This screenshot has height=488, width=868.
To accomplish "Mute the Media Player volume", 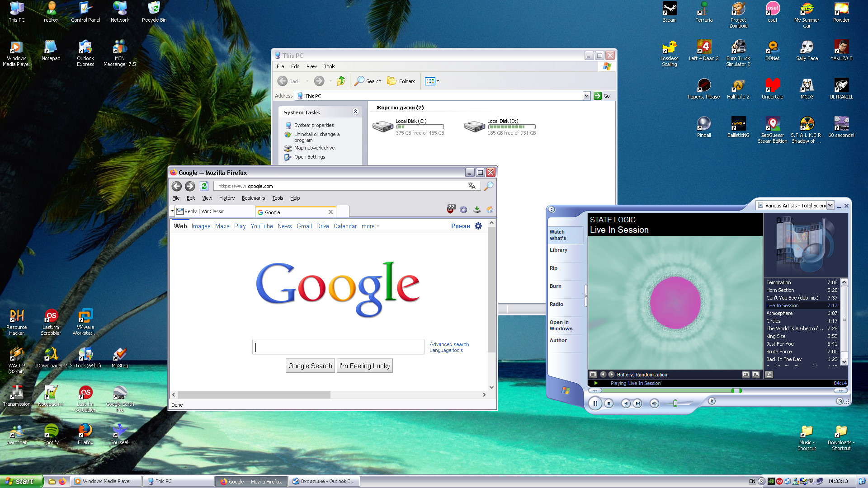I will tap(654, 404).
